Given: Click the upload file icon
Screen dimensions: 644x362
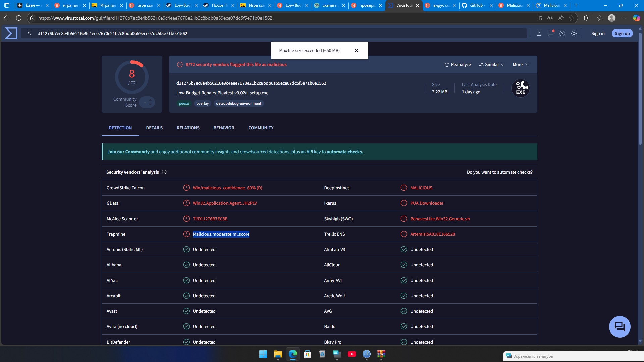Looking at the screenshot, I should 539,33.
